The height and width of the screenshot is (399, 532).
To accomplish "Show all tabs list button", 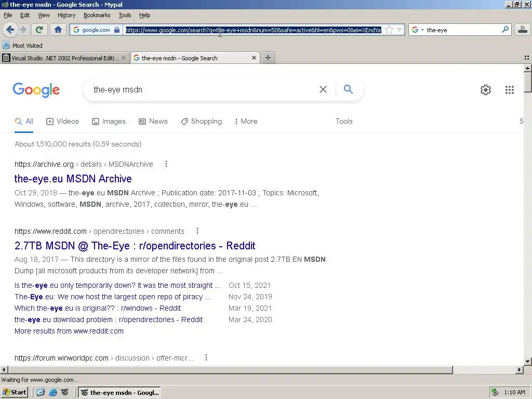I will click(x=527, y=58).
